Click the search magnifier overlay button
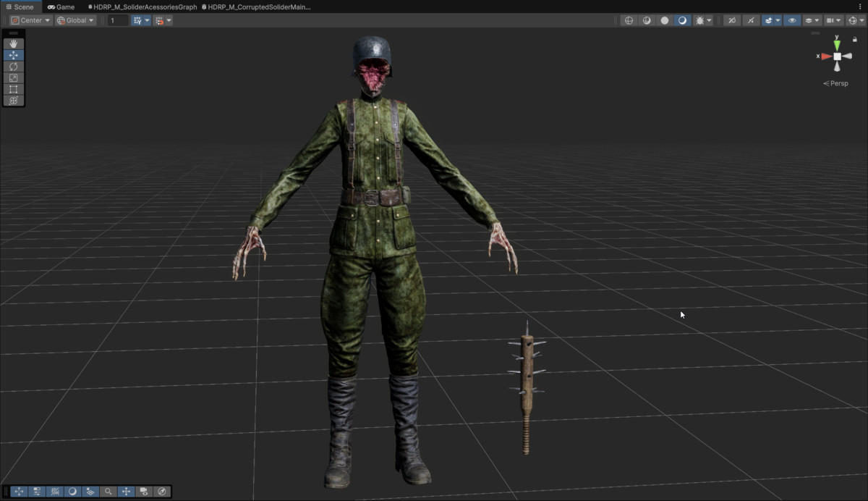This screenshot has height=501, width=868. (109, 492)
